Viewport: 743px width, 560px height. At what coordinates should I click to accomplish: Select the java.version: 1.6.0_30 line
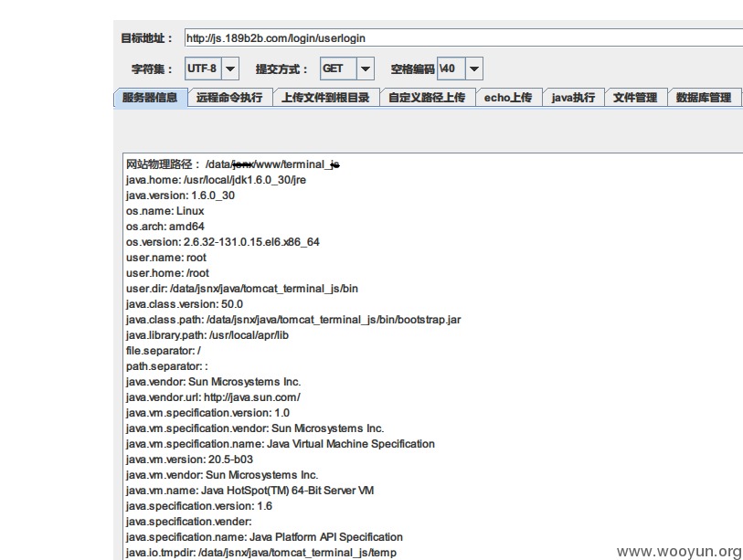[x=181, y=195]
